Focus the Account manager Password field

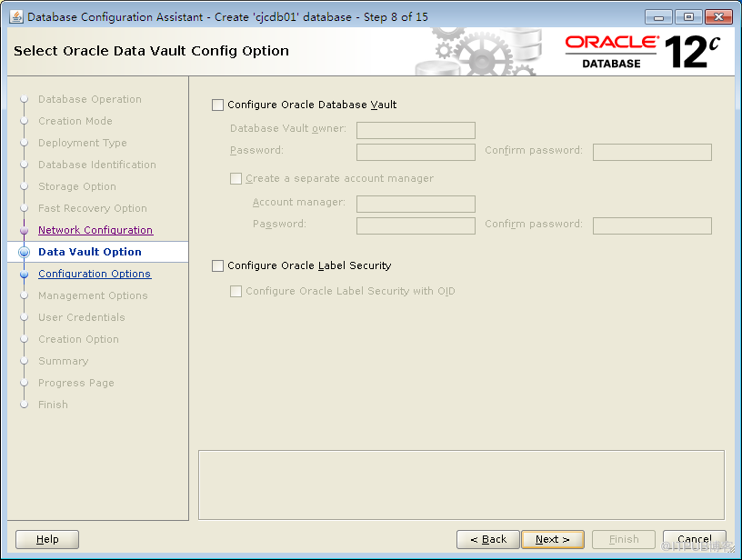tap(416, 225)
